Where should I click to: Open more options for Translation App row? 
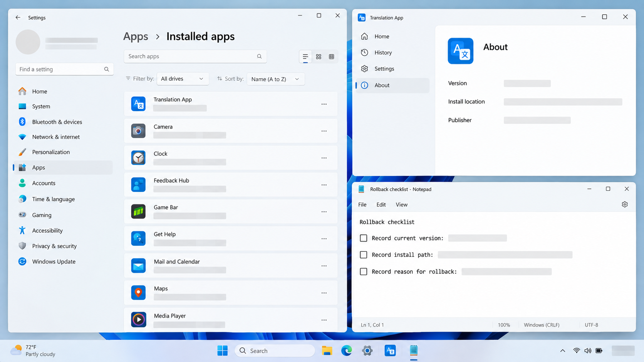(x=324, y=104)
